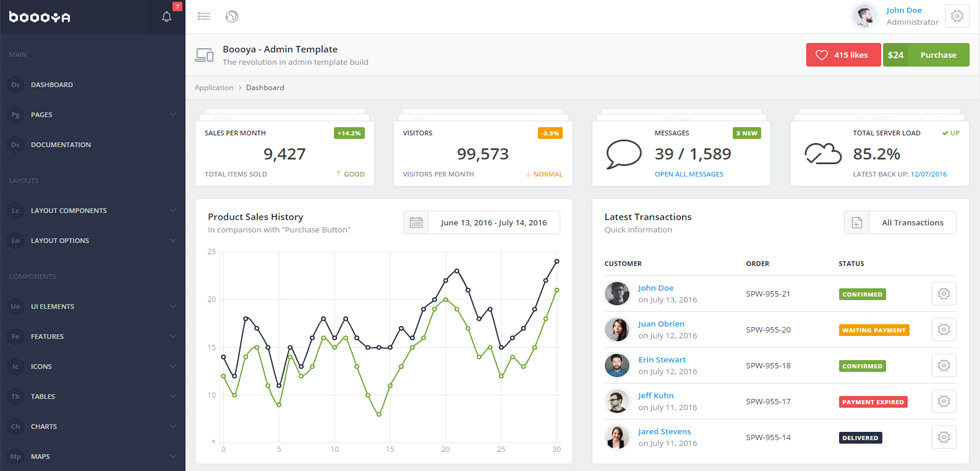The height and width of the screenshot is (471, 980).
Task: Click Jared Stevens customer name
Action: click(664, 432)
